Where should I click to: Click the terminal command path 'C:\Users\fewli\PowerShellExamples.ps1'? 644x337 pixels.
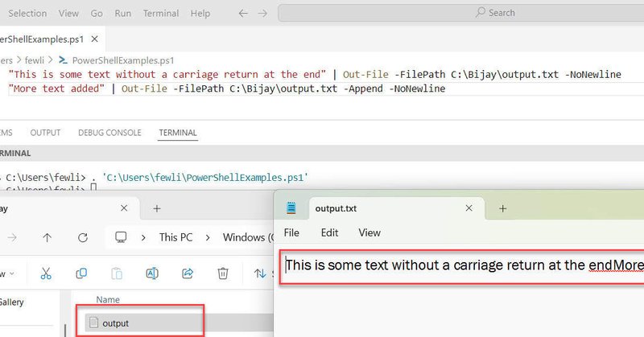tap(205, 177)
